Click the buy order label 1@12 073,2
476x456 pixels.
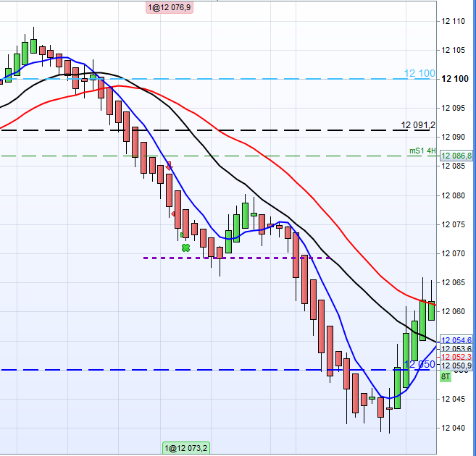coord(185,448)
